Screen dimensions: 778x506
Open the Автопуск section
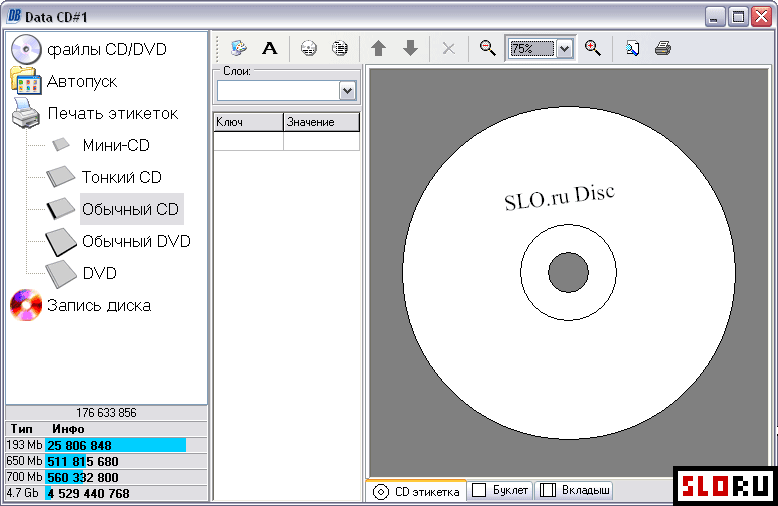[x=82, y=81]
